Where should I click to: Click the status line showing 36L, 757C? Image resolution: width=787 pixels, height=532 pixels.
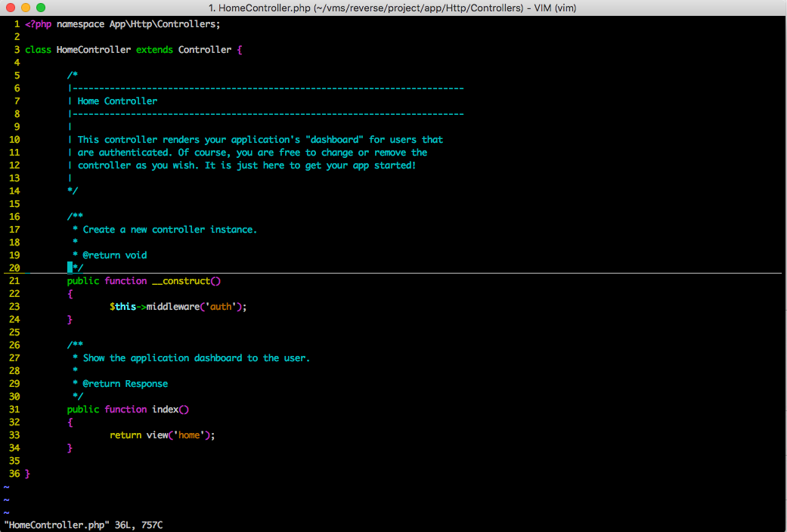click(83, 524)
